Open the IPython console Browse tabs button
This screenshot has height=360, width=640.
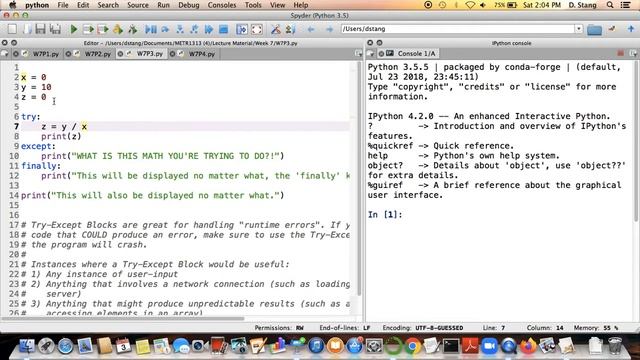tap(370, 53)
